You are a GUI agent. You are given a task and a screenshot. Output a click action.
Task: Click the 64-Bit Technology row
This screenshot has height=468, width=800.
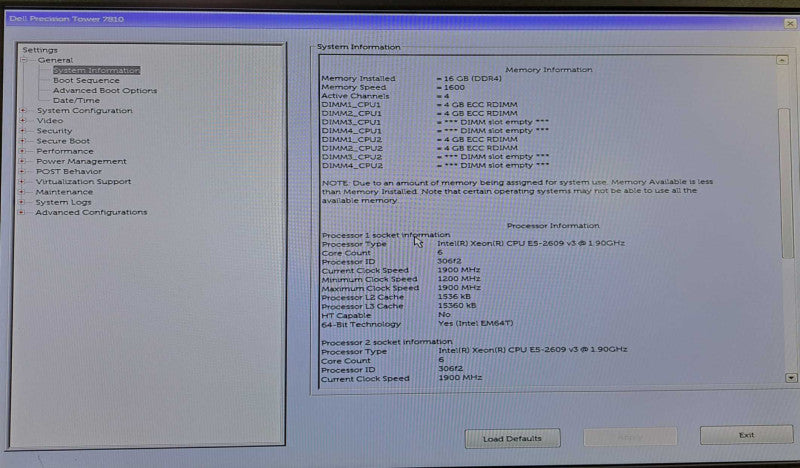[x=417, y=324]
